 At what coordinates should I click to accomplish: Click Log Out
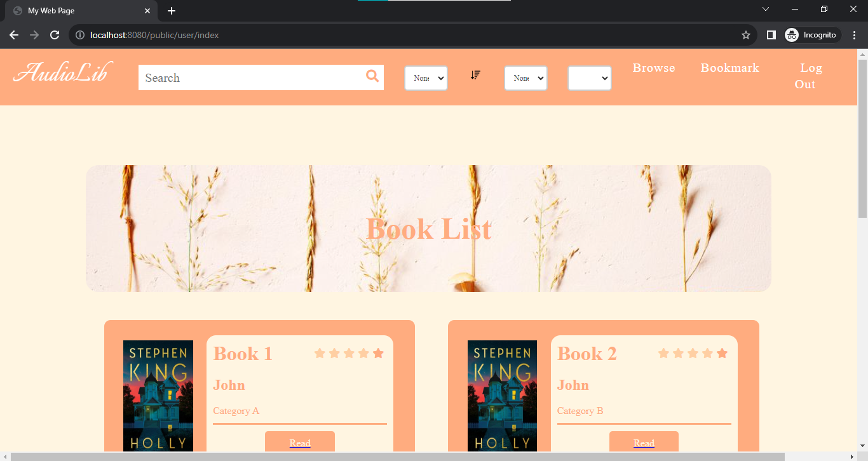click(808, 76)
